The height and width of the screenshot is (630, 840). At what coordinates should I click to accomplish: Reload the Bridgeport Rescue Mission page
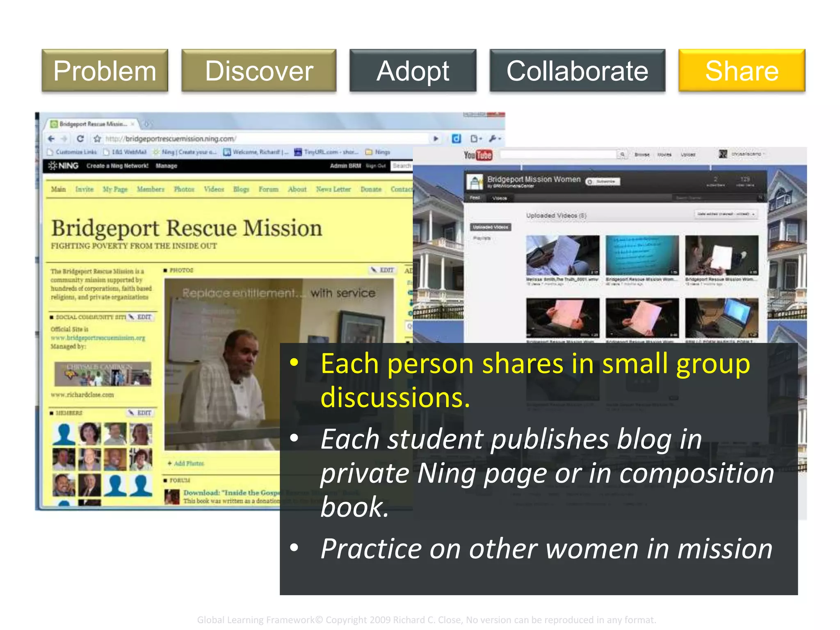pos(80,139)
